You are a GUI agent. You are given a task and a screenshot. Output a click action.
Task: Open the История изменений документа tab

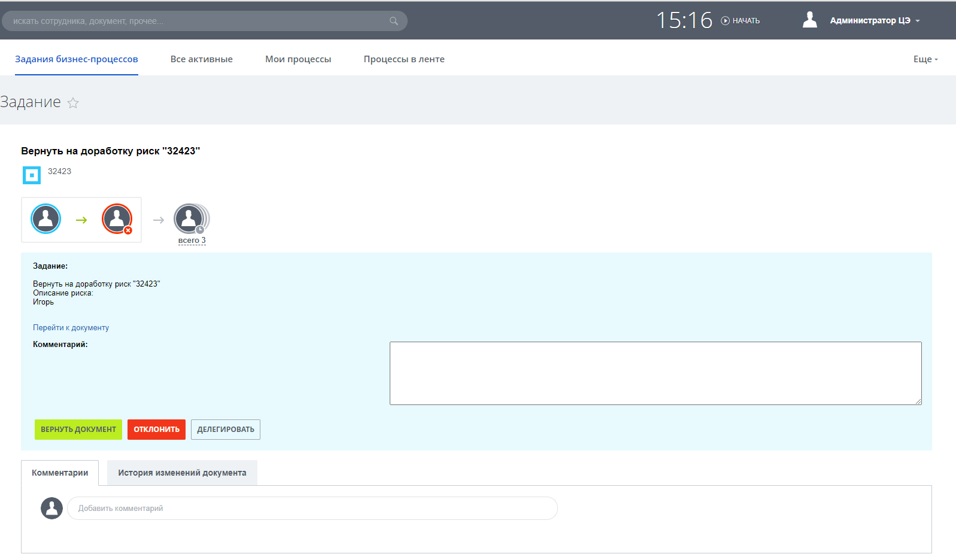click(182, 473)
